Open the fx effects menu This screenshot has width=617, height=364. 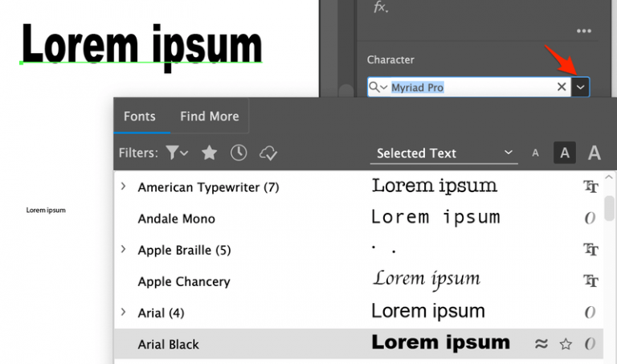pyautogui.click(x=381, y=7)
